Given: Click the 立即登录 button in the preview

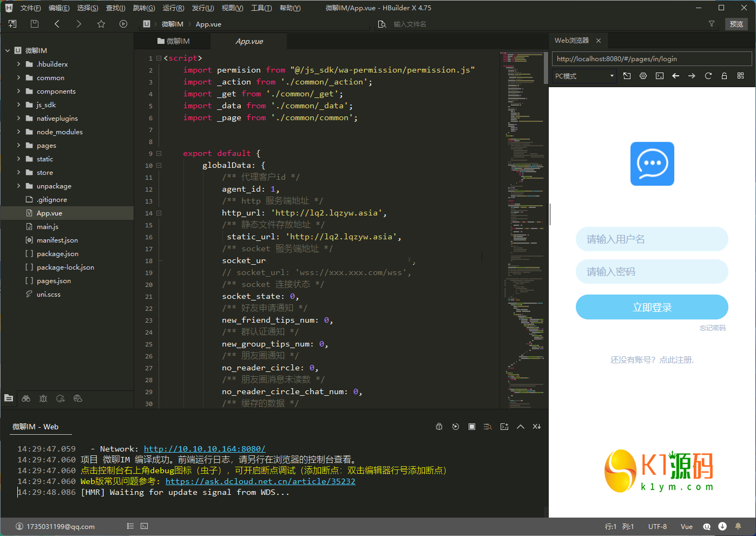Looking at the screenshot, I should (x=652, y=307).
